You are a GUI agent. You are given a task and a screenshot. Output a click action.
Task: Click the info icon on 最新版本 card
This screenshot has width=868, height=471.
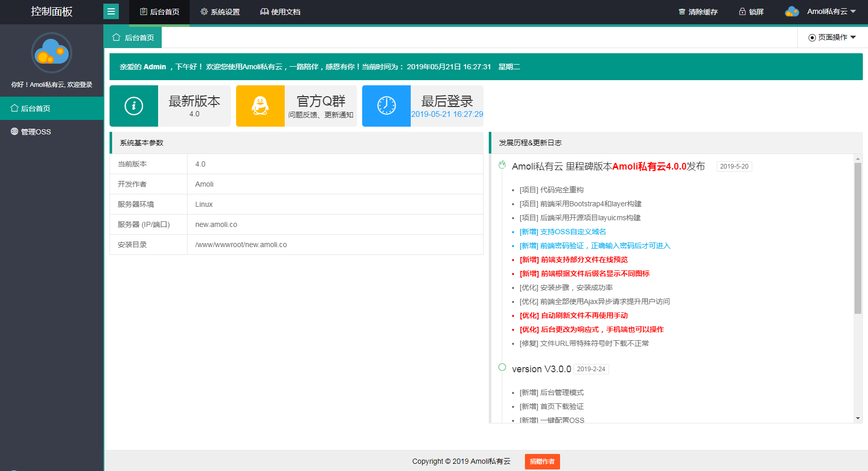pos(133,106)
